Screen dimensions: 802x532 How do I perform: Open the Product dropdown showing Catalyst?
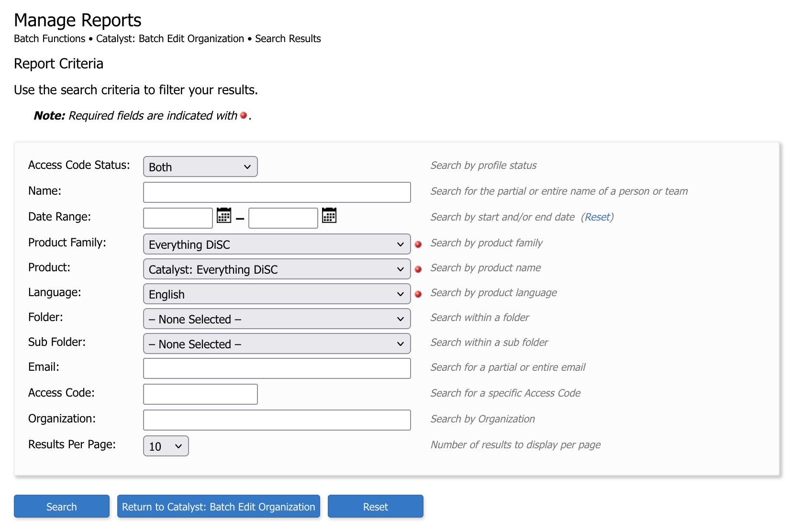pos(277,269)
